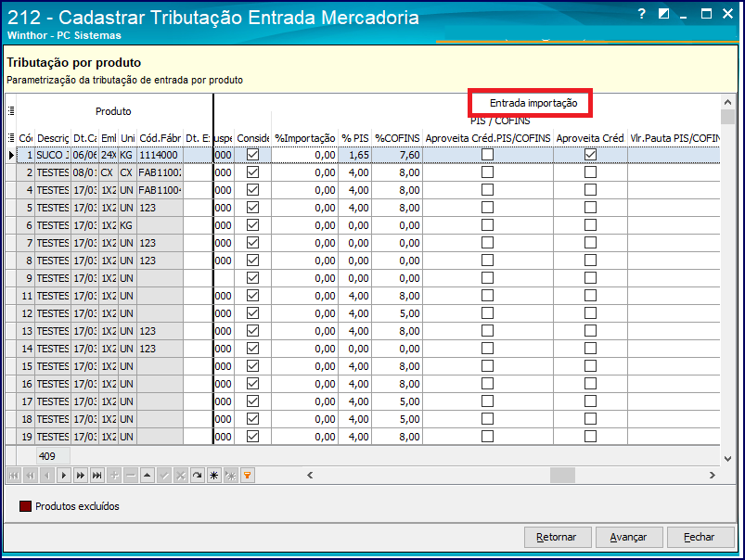Select the CX packaging cell for product 2
745x560 pixels.
pyautogui.click(x=109, y=172)
